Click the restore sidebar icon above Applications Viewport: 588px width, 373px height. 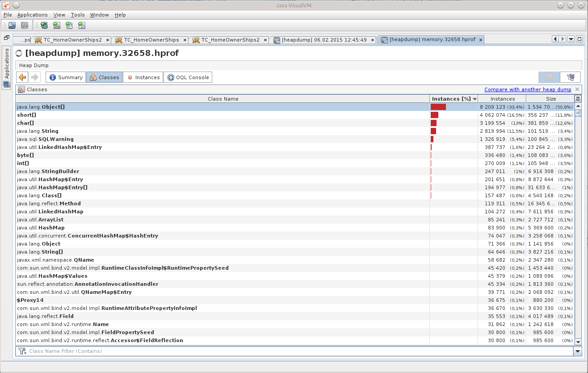click(6, 38)
